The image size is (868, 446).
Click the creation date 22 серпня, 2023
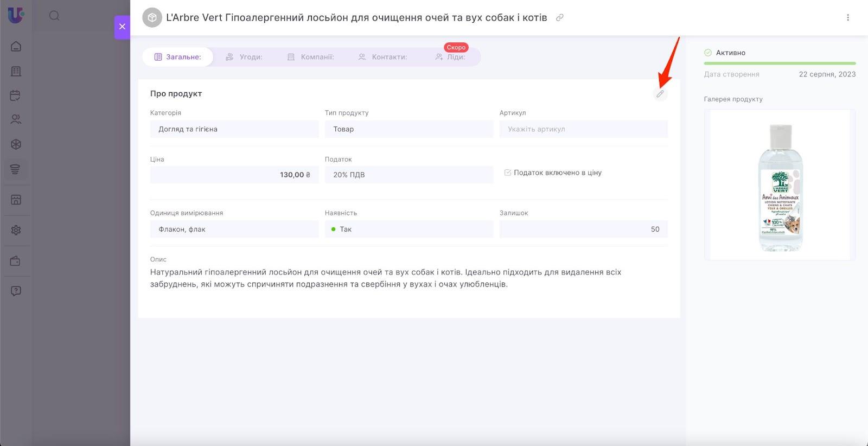[827, 74]
